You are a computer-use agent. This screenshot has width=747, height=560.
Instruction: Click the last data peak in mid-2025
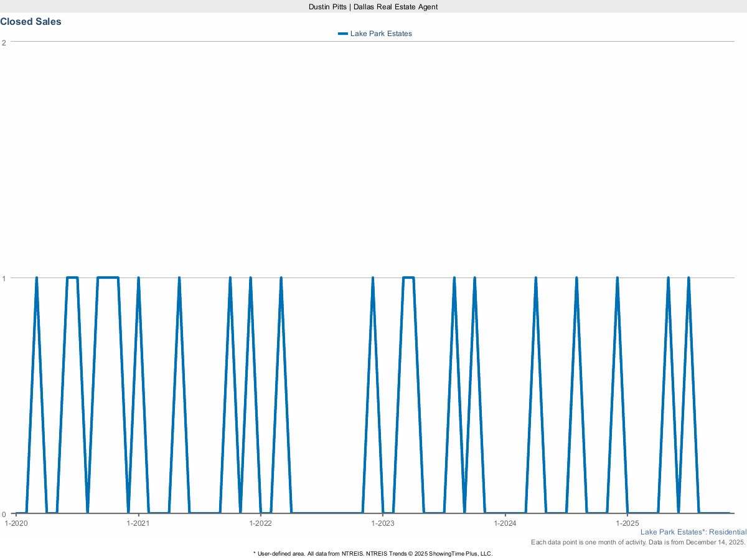688,278
